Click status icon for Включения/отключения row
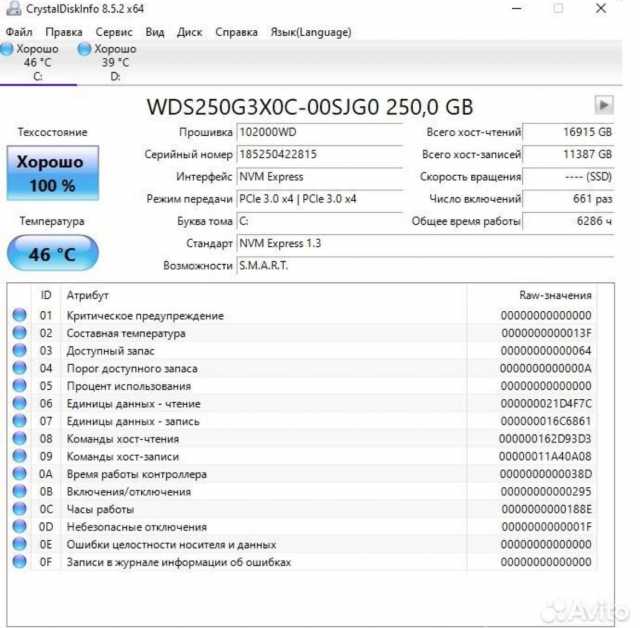 19,491
